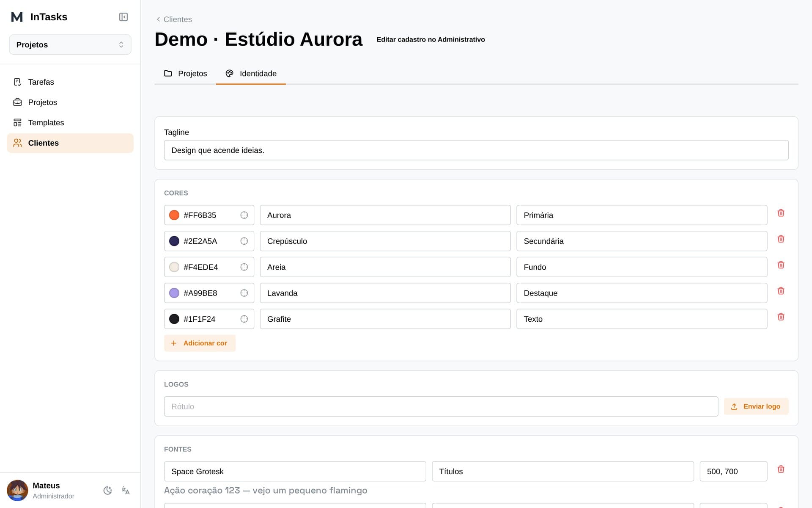Edit the 500, 700 font weights field
Viewport: 812px width, 508px height.
(x=733, y=471)
